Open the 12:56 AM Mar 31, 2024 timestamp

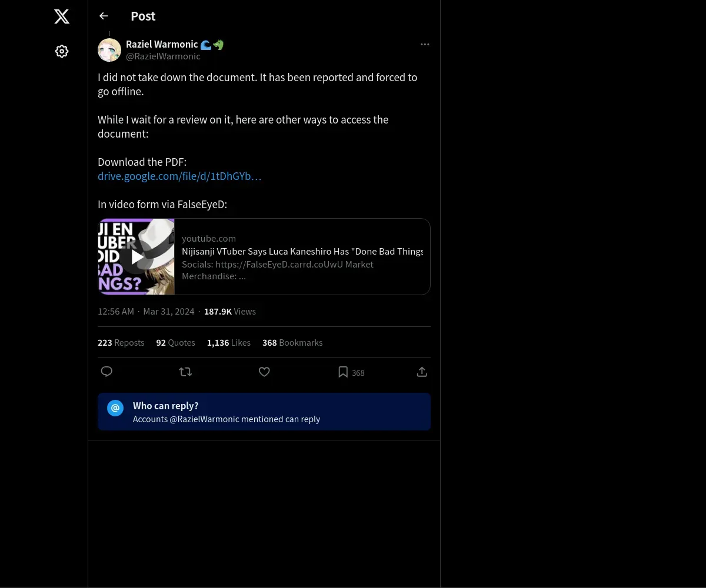(x=146, y=312)
